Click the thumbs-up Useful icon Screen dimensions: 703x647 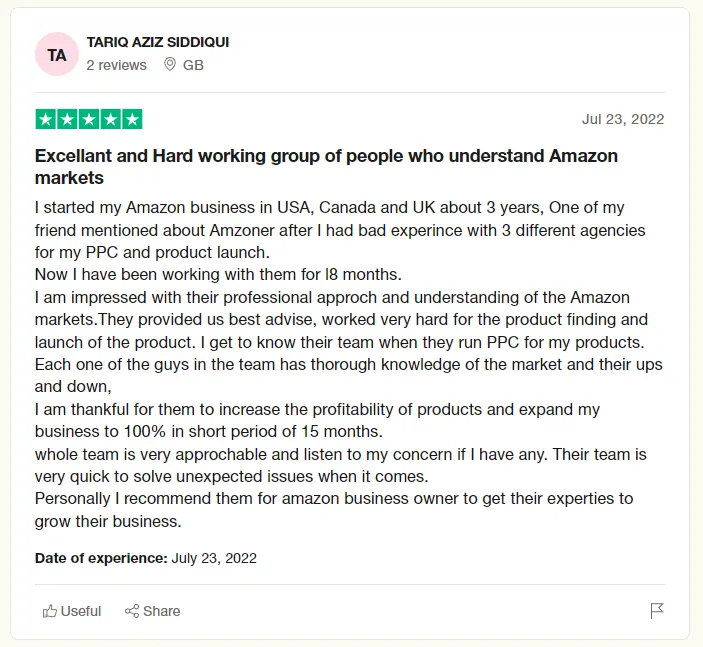point(49,611)
